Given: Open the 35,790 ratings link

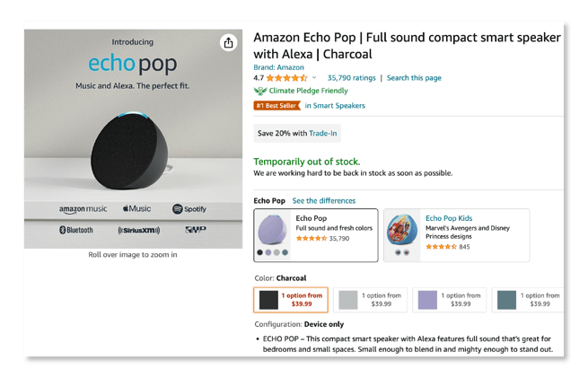Looking at the screenshot, I should [352, 78].
